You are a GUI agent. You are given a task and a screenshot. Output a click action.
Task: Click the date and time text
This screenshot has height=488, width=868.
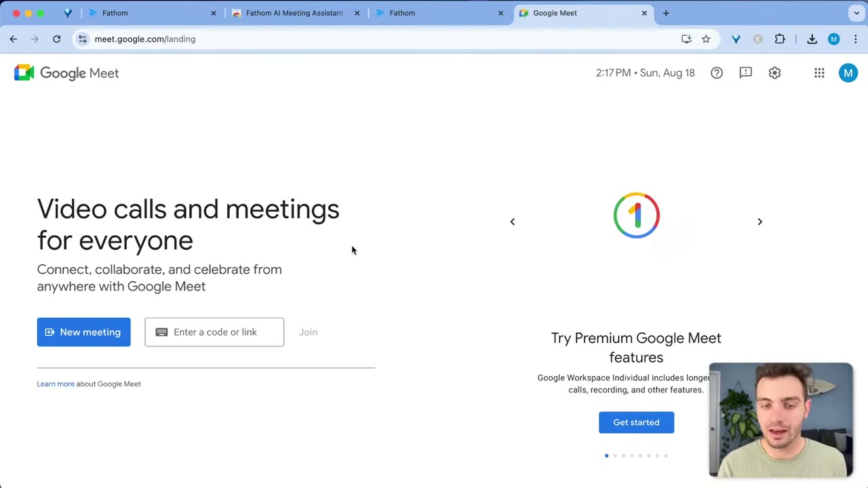(646, 73)
